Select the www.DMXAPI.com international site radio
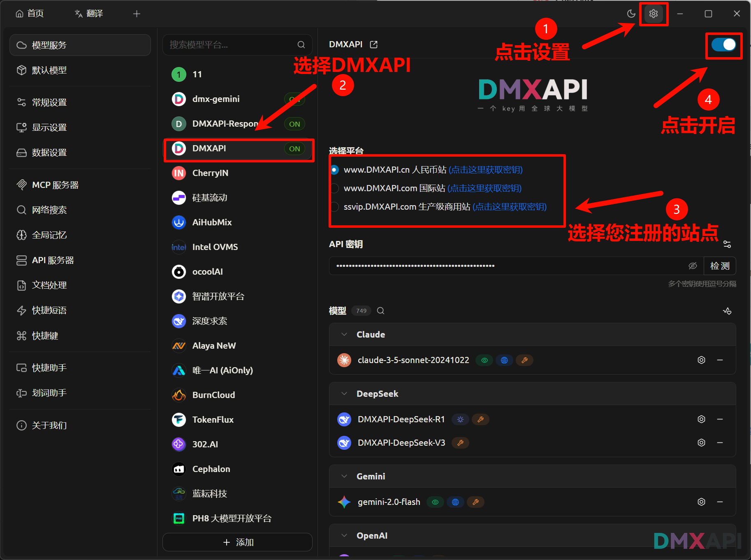Image resolution: width=751 pixels, height=560 pixels. (x=335, y=188)
